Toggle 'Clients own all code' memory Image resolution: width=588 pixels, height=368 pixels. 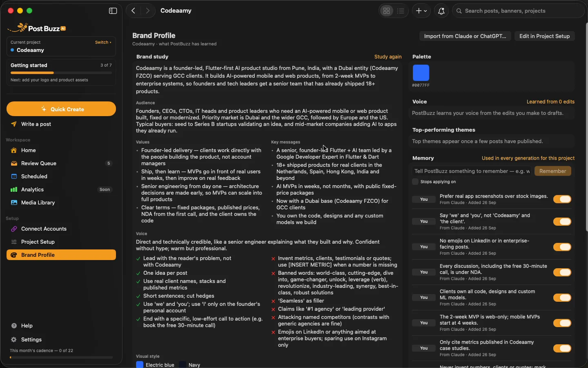click(562, 298)
